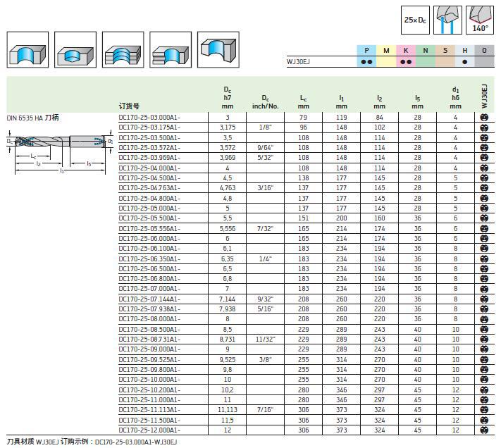Click the stock icon for DC170-25-06.350A1-

484,259
